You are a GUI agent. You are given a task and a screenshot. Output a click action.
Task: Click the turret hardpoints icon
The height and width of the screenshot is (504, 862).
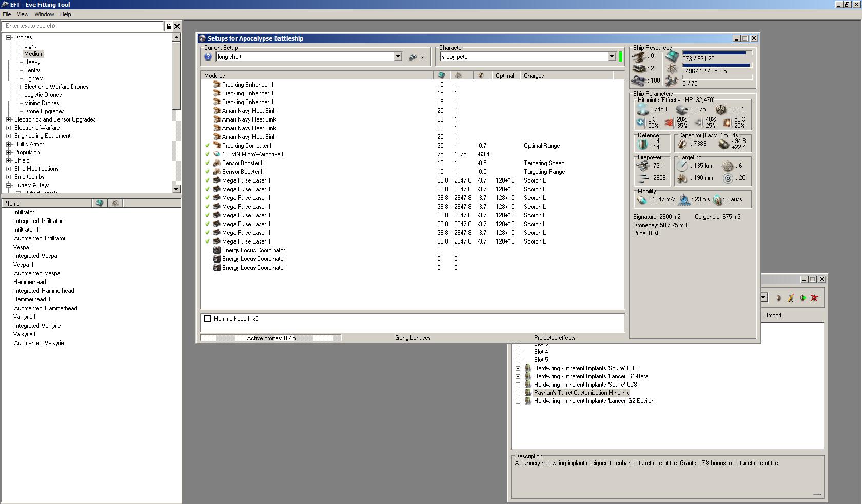pyautogui.click(x=639, y=56)
